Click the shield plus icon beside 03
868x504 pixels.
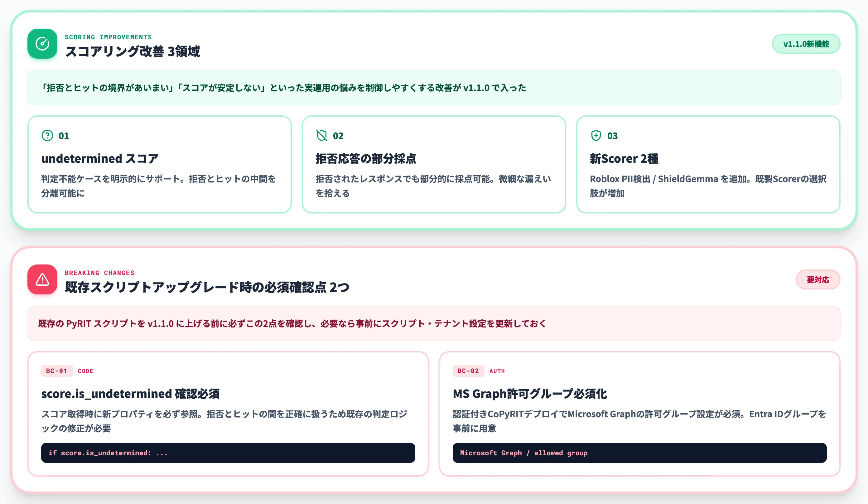point(596,135)
